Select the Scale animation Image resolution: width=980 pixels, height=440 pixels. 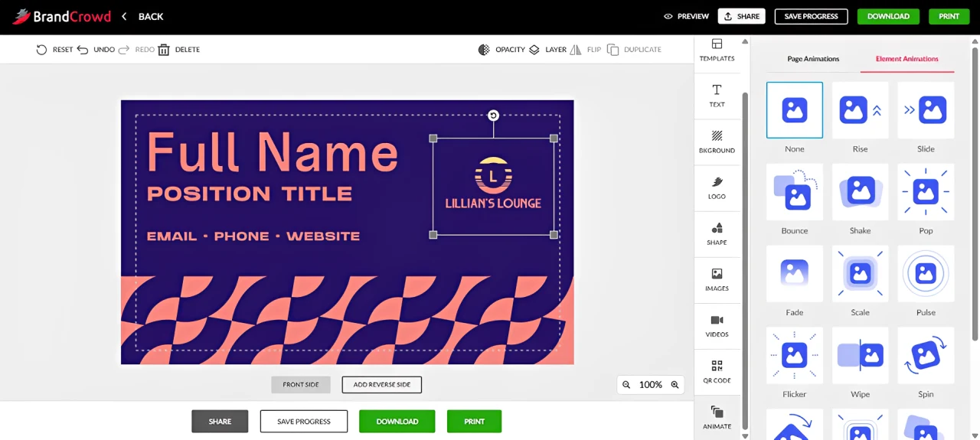point(861,274)
